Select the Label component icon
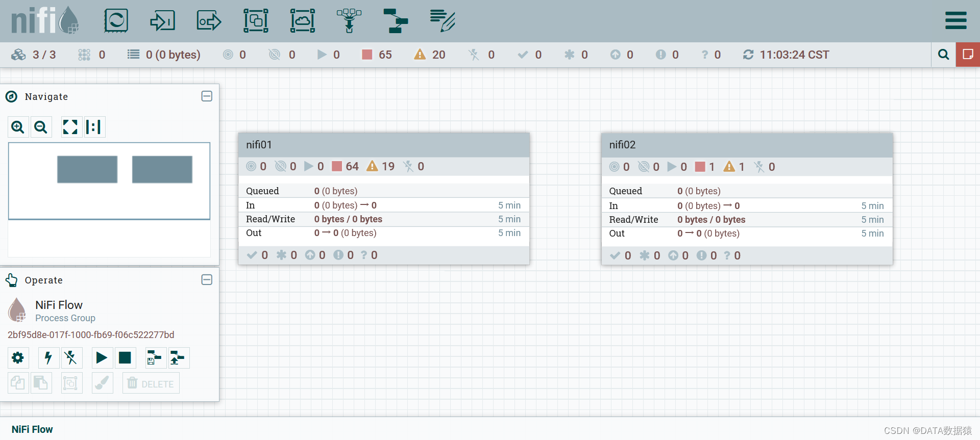Viewport: 980px width, 440px height. [443, 21]
